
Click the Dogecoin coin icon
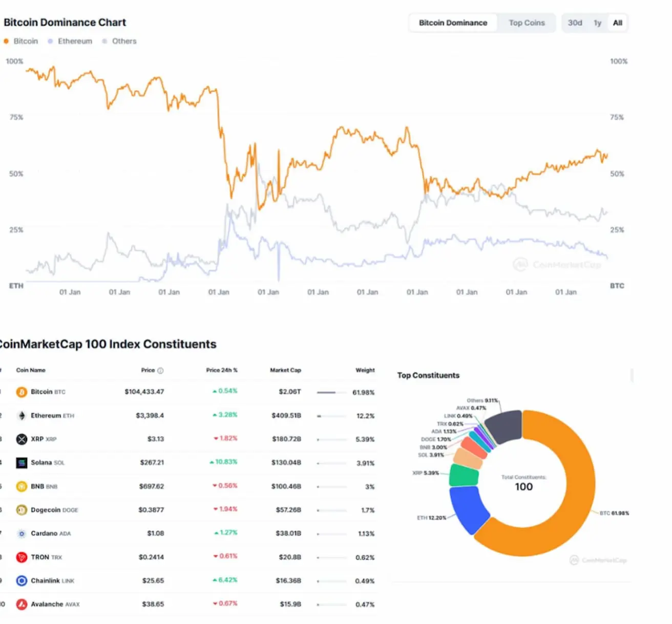click(22, 510)
